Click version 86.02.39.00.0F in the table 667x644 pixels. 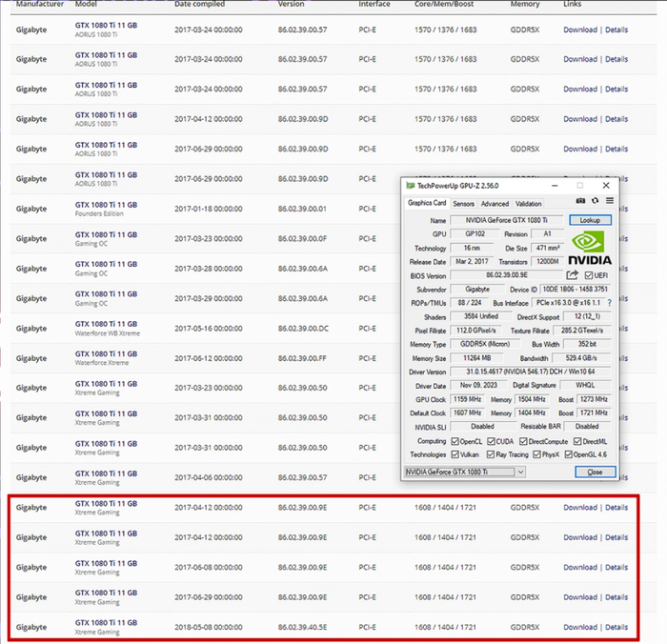click(x=302, y=238)
